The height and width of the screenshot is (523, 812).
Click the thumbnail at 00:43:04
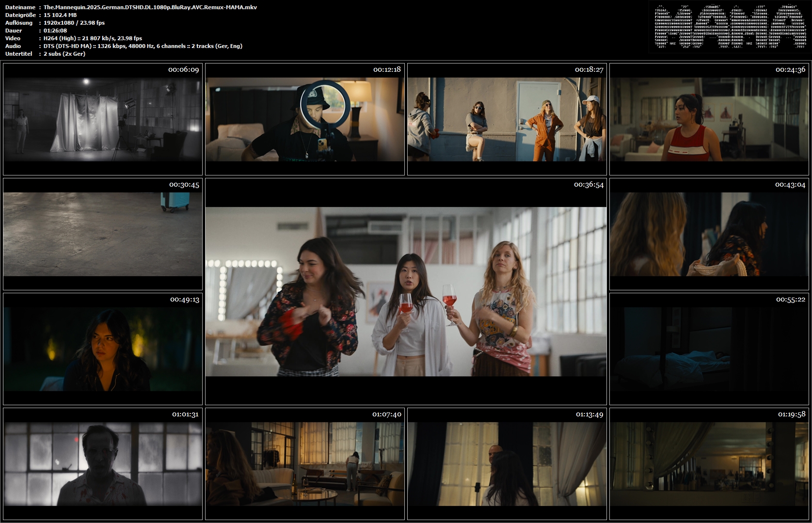709,234
